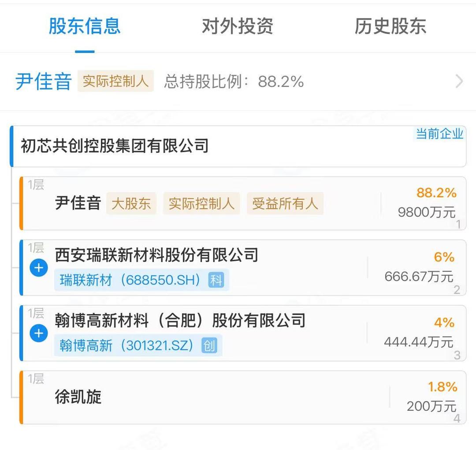Image resolution: width=476 pixels, height=450 pixels.
Task: Select the 历史股东 tab
Action: [x=390, y=26]
